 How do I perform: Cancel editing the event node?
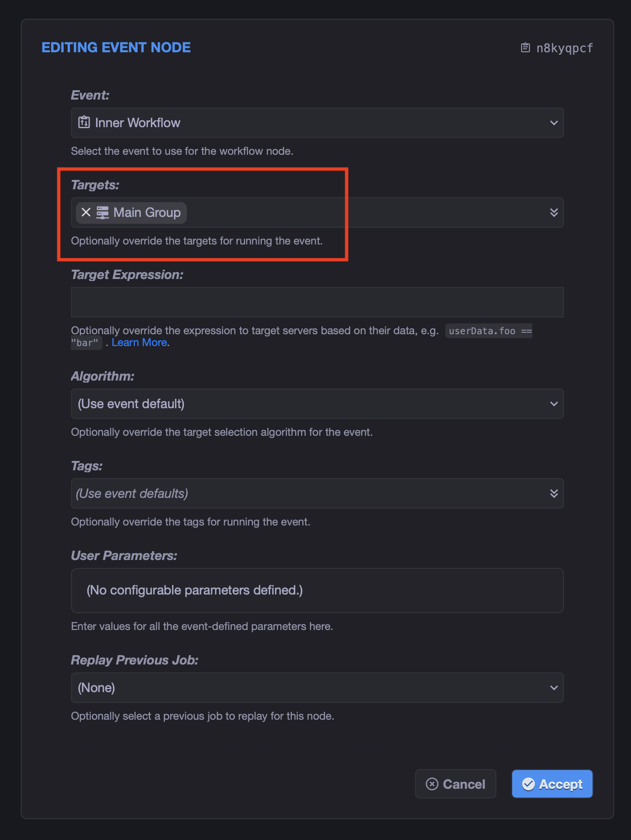click(456, 784)
